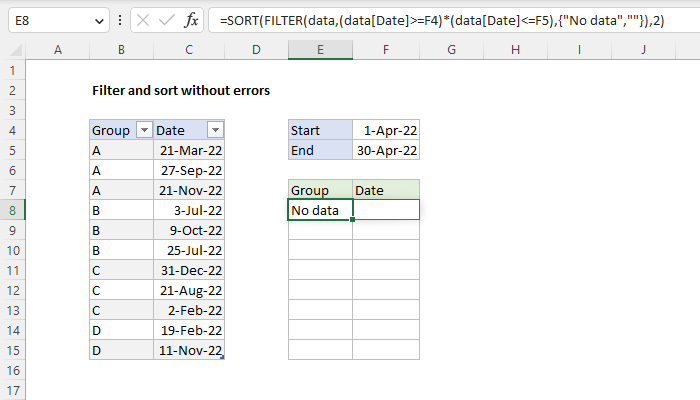
Task: Select the date cell '19-Feb-22'
Action: [189, 330]
